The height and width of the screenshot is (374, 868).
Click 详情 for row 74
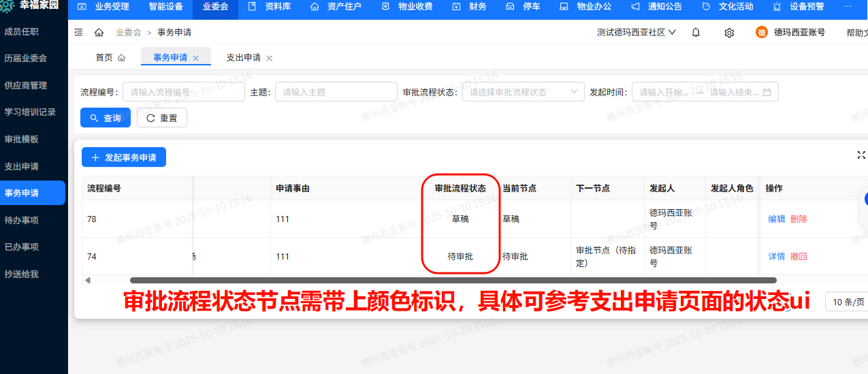click(x=777, y=256)
